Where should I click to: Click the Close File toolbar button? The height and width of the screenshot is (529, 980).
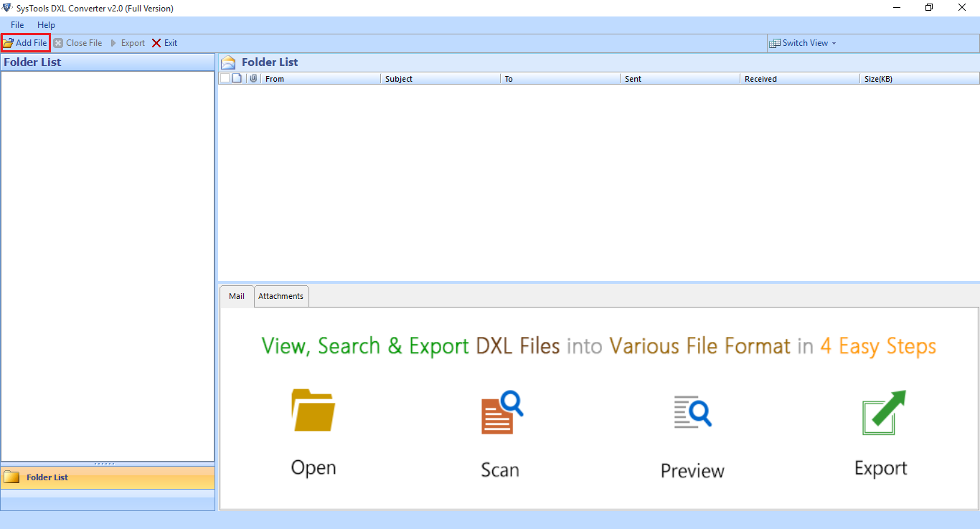point(77,43)
